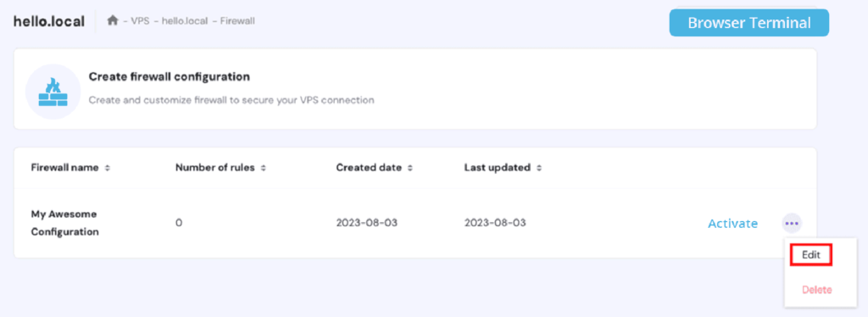Screen dimensions: 868x317
Task: Open the Browser Terminal
Action: tap(749, 23)
